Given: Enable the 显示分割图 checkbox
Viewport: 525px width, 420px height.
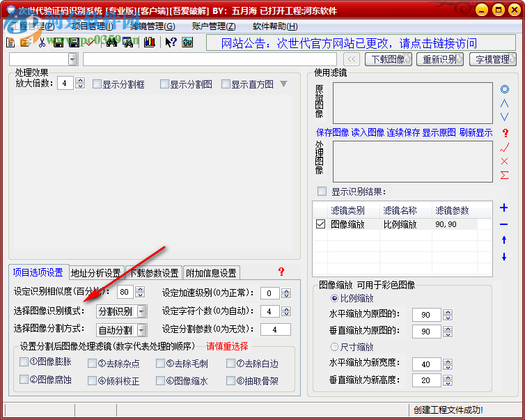Looking at the screenshot, I should (164, 84).
